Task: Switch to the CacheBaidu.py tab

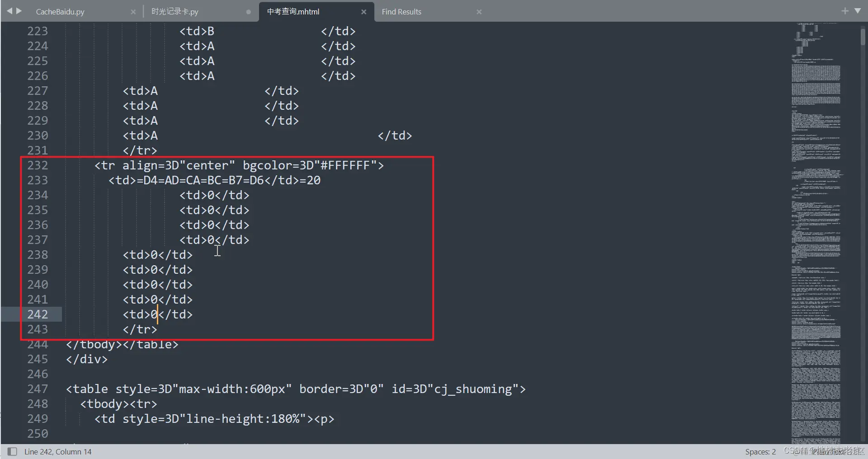Action: tap(60, 12)
